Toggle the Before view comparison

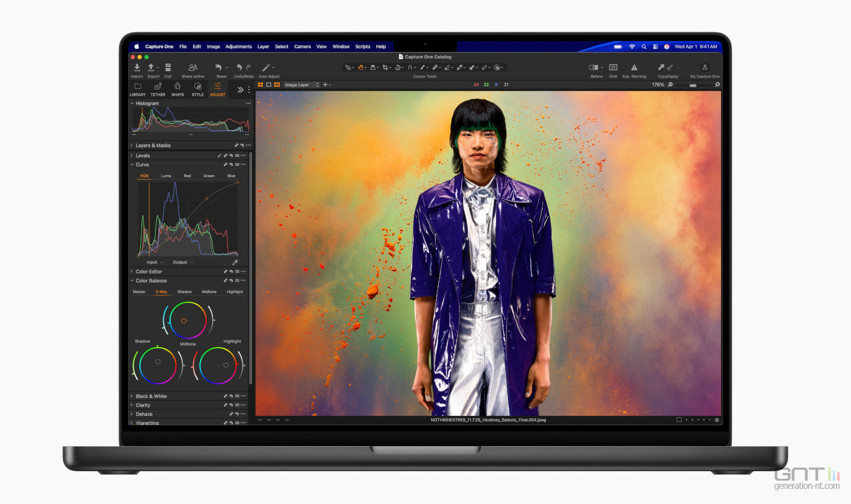pyautogui.click(x=594, y=67)
